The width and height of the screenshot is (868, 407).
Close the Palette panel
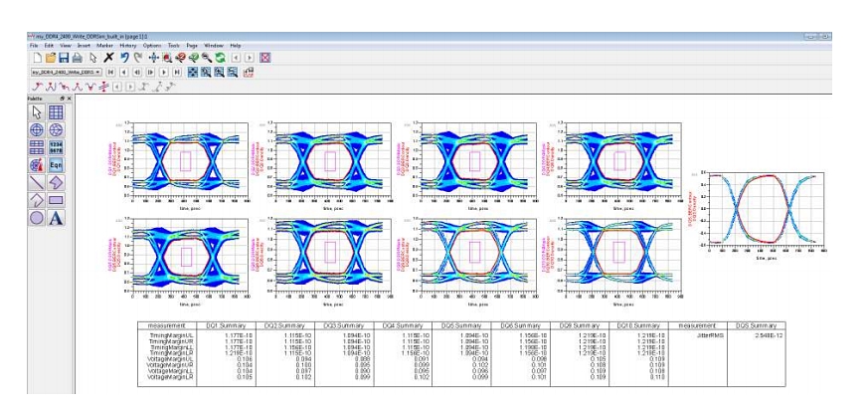click(x=69, y=98)
